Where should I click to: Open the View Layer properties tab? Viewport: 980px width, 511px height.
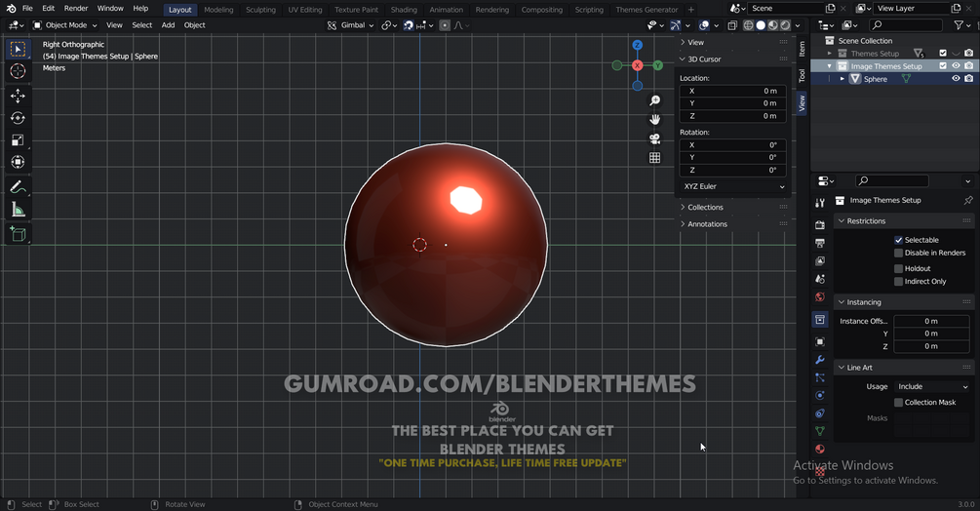pyautogui.click(x=820, y=261)
